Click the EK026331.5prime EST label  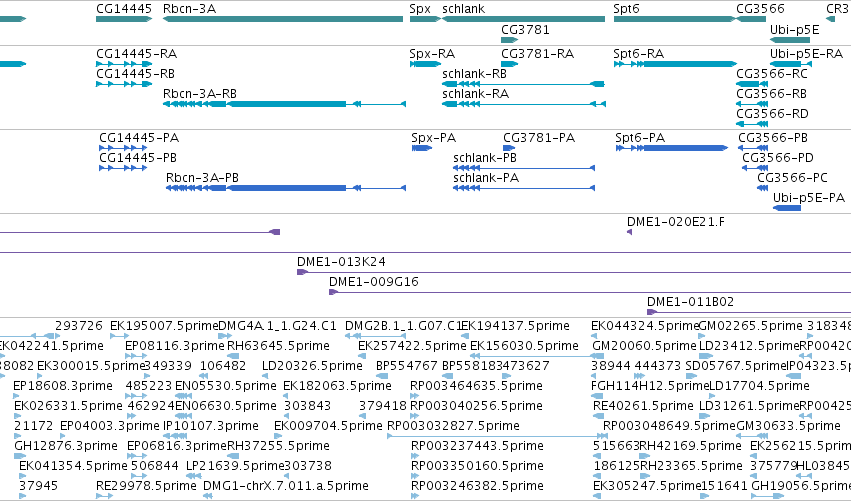(x=68, y=407)
